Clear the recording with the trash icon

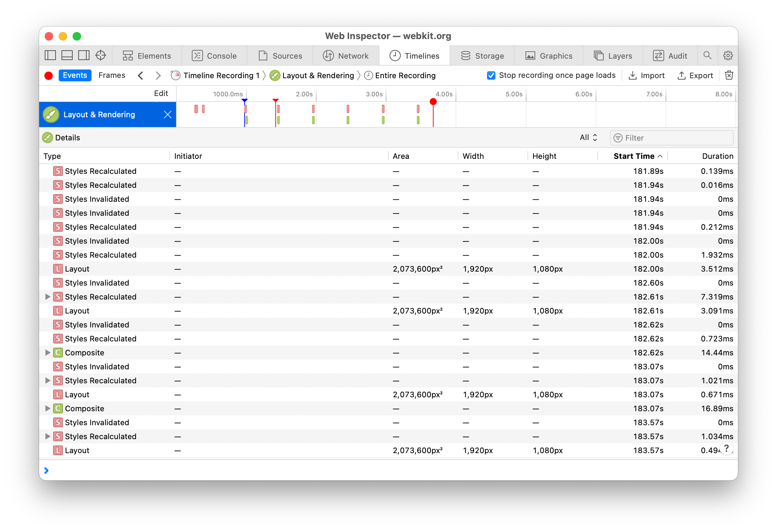pos(729,75)
